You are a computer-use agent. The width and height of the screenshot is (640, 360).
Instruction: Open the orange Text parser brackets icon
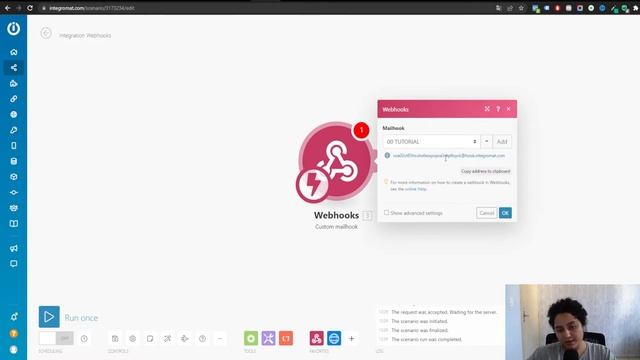click(286, 338)
